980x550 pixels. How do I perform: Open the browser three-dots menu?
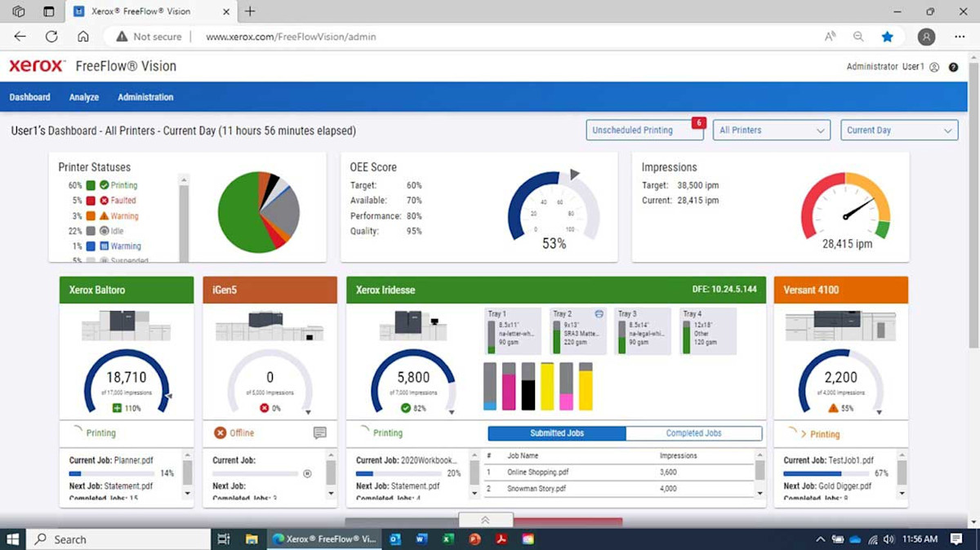[x=960, y=37]
